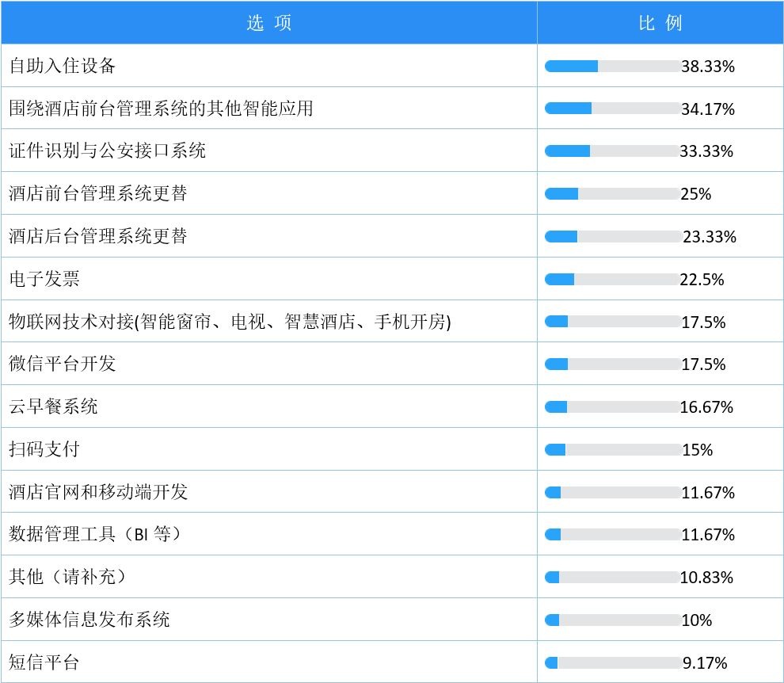Click the 10% bar for 多媒体信息发布系统
This screenshot has height=683, width=784.
coord(612,620)
